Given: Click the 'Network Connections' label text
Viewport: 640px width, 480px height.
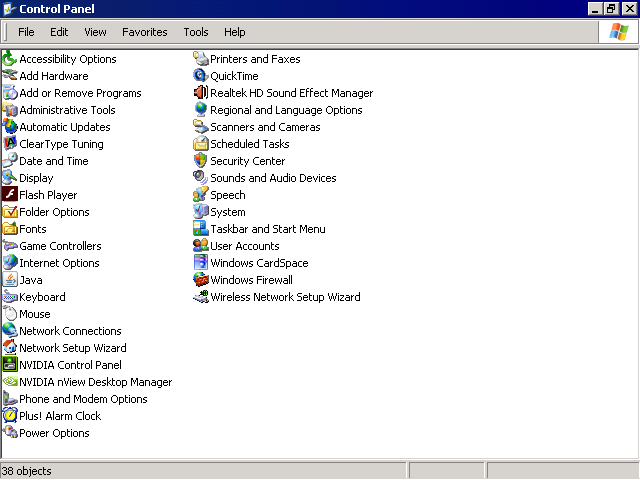Looking at the screenshot, I should click(x=70, y=331).
